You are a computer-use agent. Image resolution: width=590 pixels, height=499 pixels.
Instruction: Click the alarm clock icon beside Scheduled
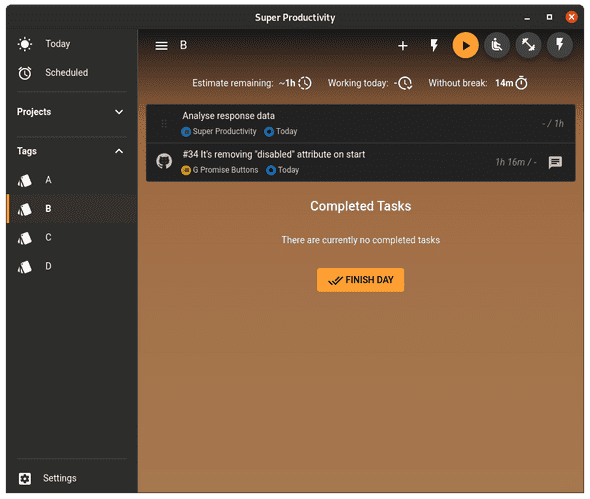tap(25, 73)
